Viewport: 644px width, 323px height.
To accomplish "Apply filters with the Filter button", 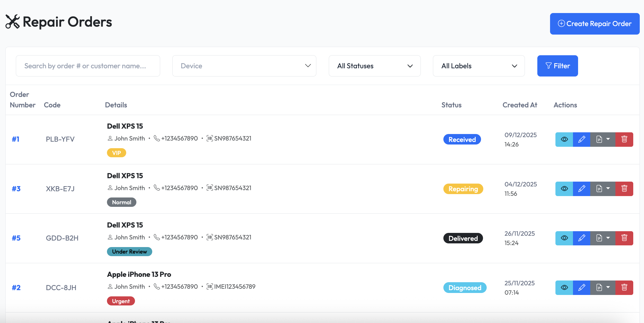I will coord(557,66).
